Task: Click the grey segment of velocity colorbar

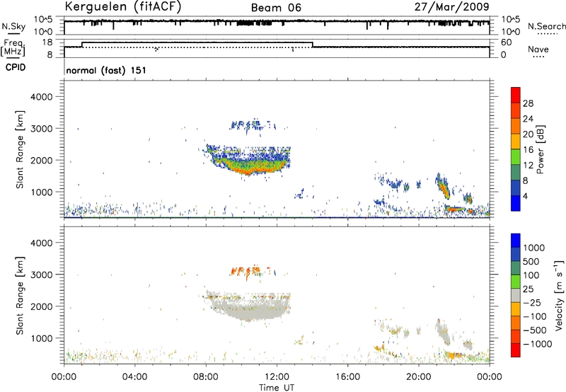Action: coord(516,295)
